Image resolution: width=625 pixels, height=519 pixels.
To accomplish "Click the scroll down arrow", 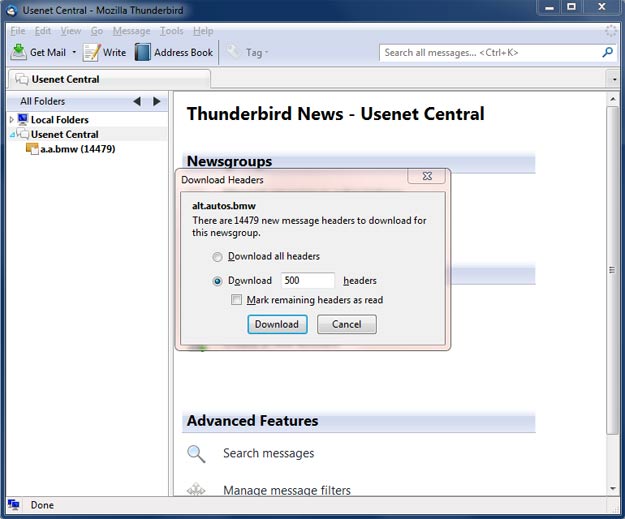I will coord(612,488).
